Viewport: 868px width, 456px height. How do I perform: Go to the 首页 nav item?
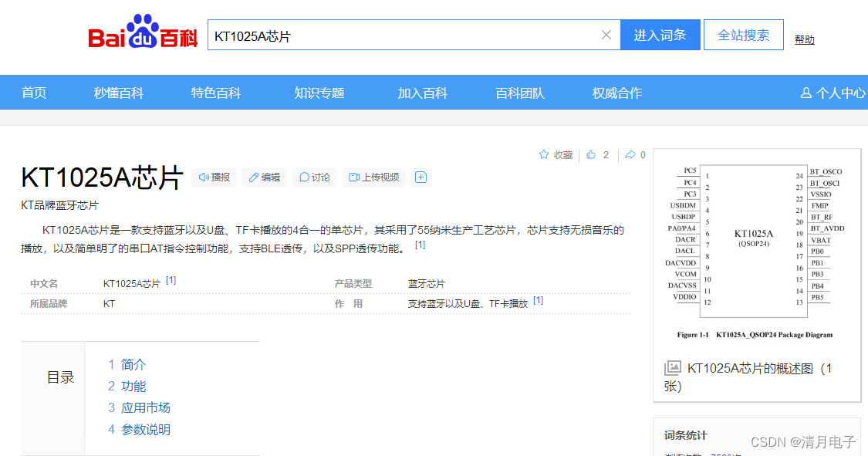34,93
